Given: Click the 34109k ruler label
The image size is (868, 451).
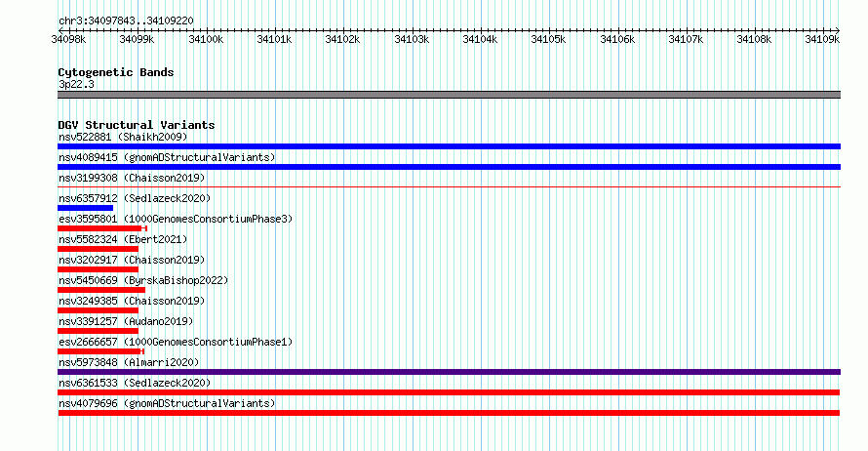Looking at the screenshot, I should (x=822, y=39).
